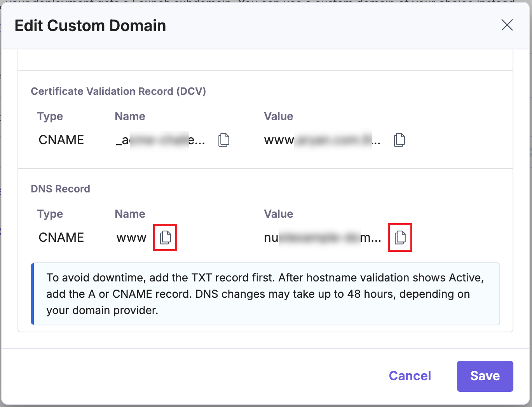Click the copy icon next to www

coord(165,238)
